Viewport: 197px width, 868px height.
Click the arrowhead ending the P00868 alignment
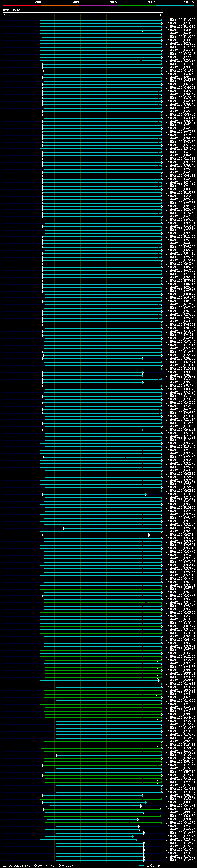coord(146,802)
